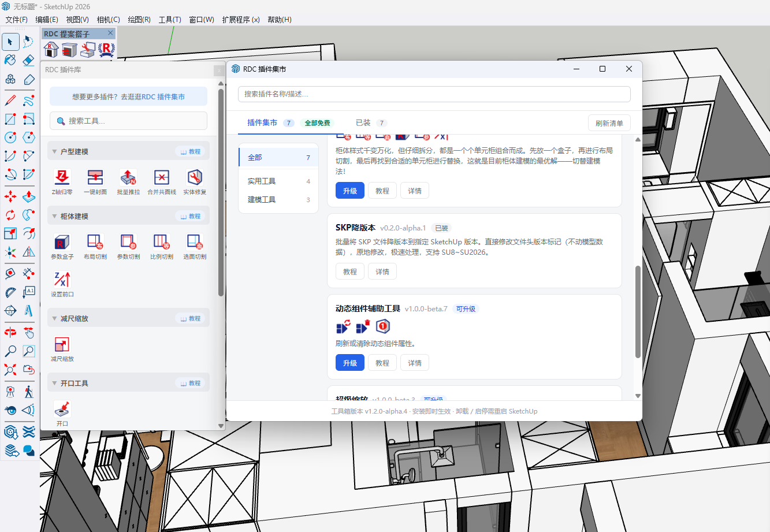Launch the 开口 tool
The image size is (770, 532).
62,414
